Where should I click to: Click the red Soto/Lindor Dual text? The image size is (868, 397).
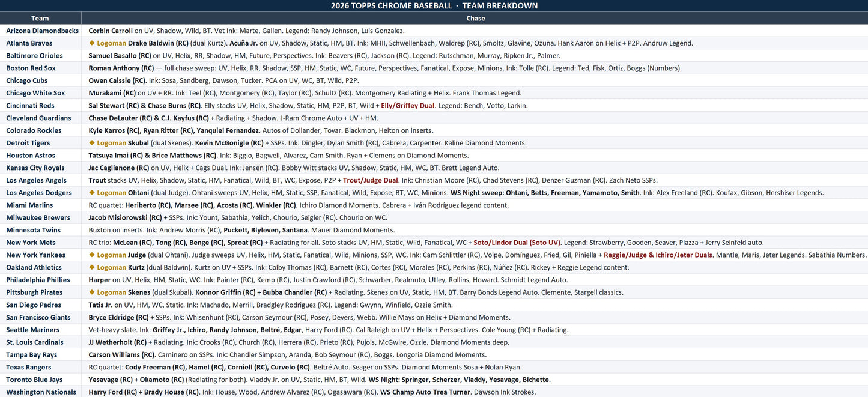point(517,243)
